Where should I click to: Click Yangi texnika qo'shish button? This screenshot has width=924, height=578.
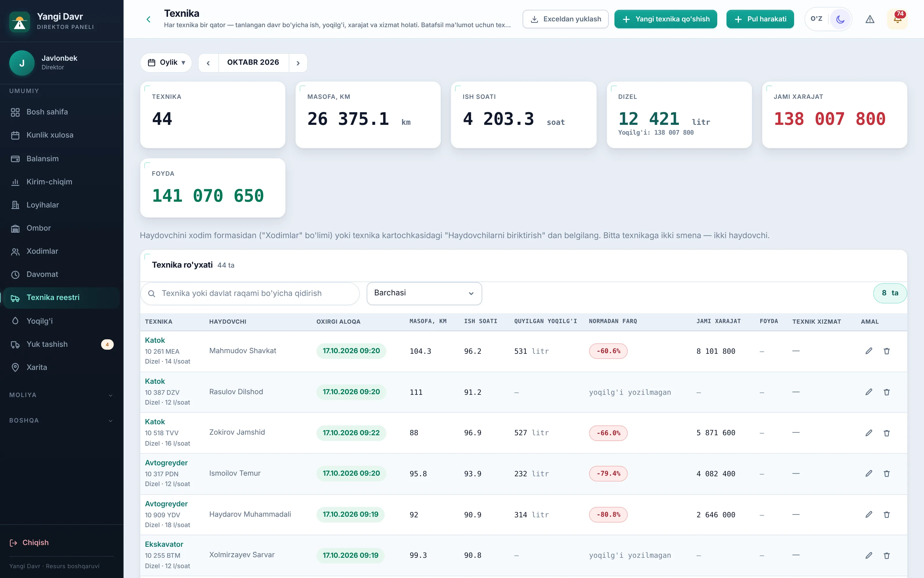(x=666, y=19)
